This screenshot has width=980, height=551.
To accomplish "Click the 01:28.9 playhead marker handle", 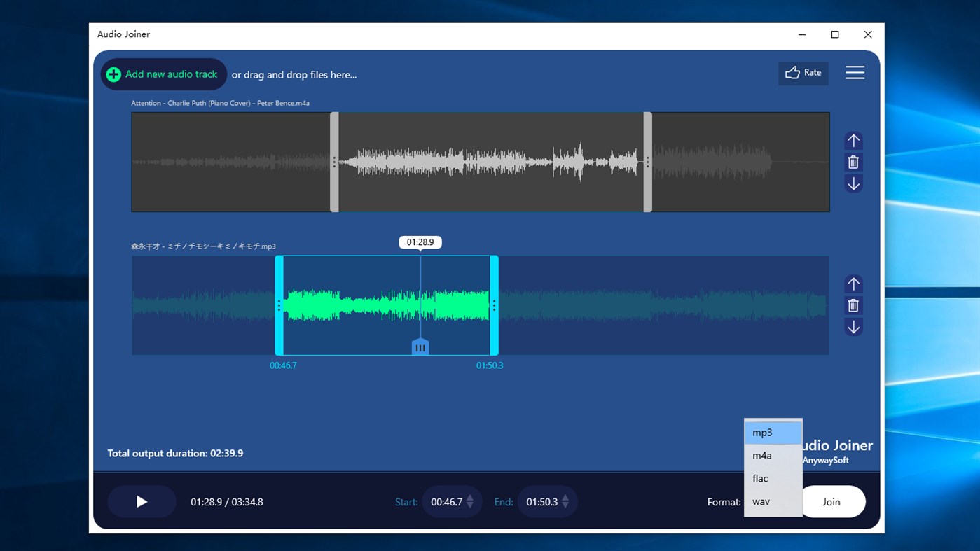I will [x=420, y=346].
